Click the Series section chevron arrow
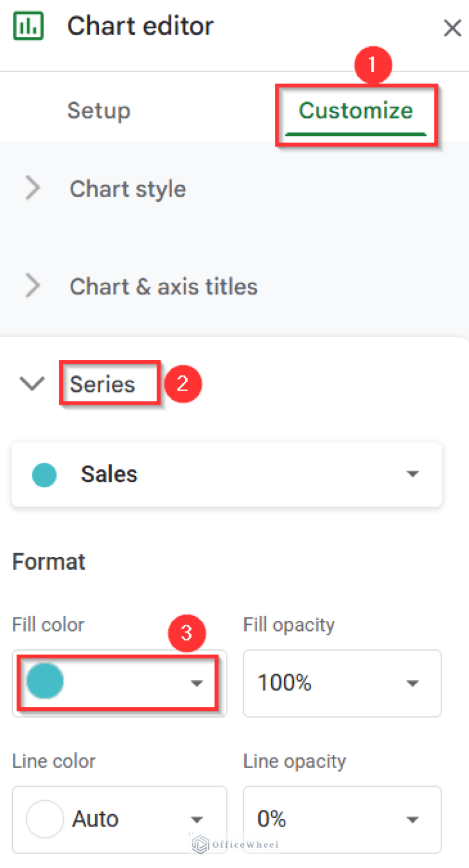The height and width of the screenshot is (868, 469). 32,383
